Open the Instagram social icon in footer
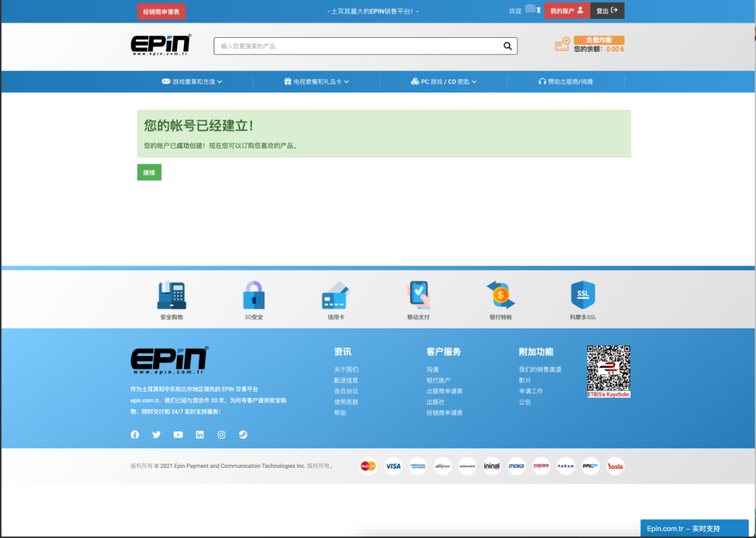 coord(221,435)
